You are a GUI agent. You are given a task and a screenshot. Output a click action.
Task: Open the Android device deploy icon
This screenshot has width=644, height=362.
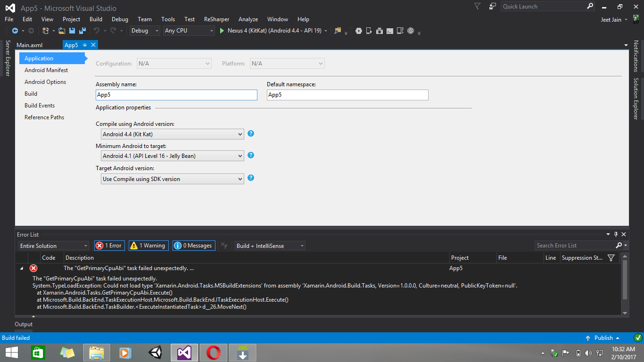pyautogui.click(x=369, y=31)
